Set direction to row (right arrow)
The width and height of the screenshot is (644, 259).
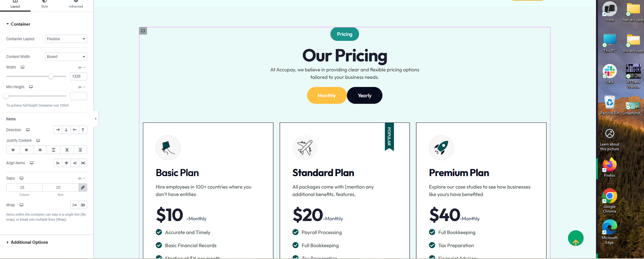pyautogui.click(x=58, y=130)
